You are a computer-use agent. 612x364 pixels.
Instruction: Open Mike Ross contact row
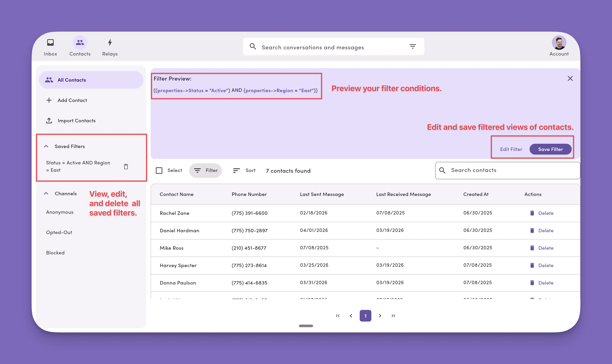(x=365, y=248)
